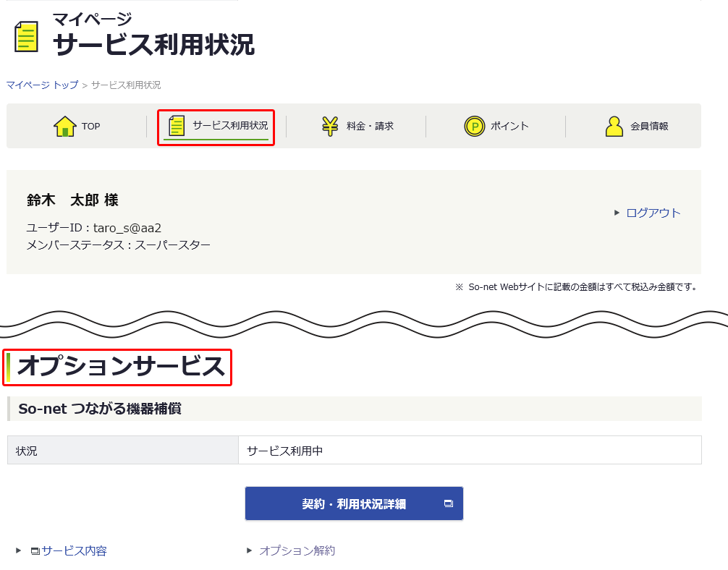Click the new-window icon beside サービス内容
Screen dimensions: 728x570
click(x=35, y=551)
